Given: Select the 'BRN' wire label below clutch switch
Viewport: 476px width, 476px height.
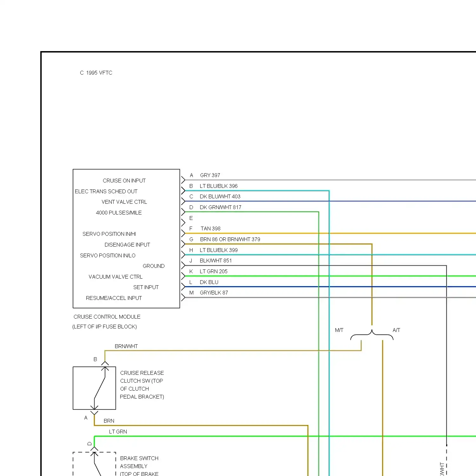Looking at the screenshot, I should pos(109,421).
